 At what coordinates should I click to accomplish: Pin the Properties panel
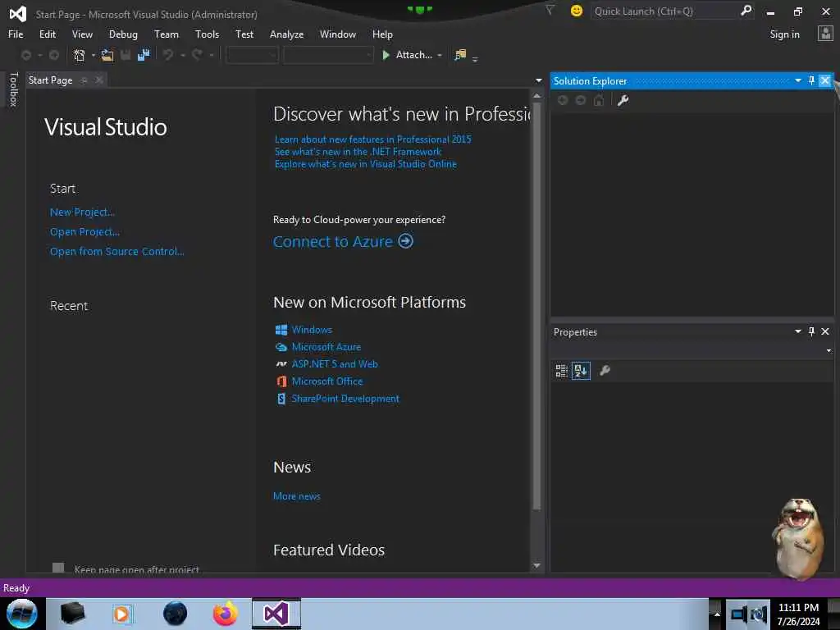pyautogui.click(x=811, y=331)
